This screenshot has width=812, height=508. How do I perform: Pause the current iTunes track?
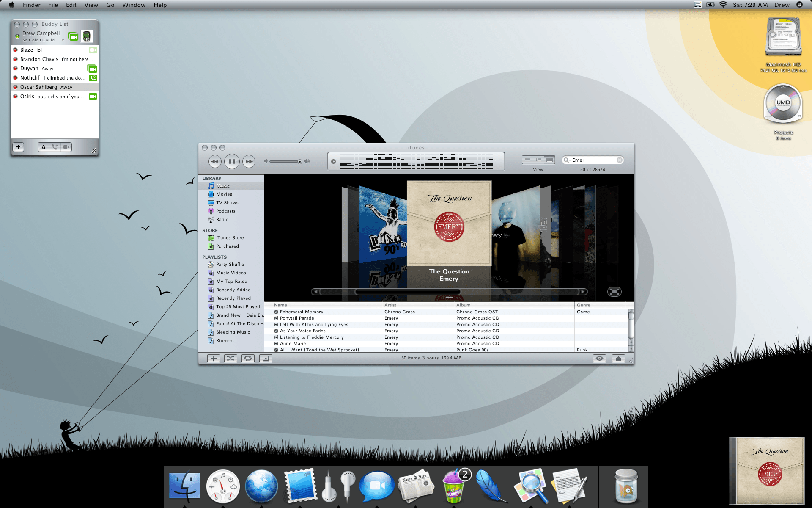pos(232,161)
